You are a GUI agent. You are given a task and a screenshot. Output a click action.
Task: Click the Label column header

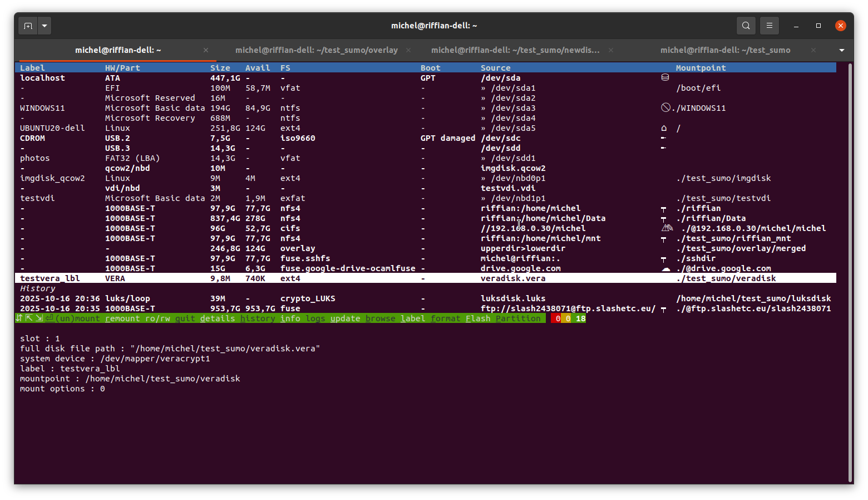point(32,68)
